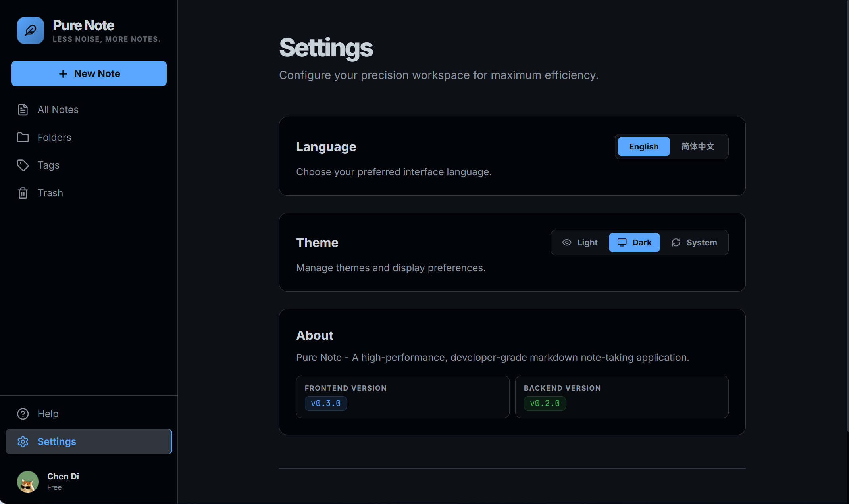Create a New Note

89,73
